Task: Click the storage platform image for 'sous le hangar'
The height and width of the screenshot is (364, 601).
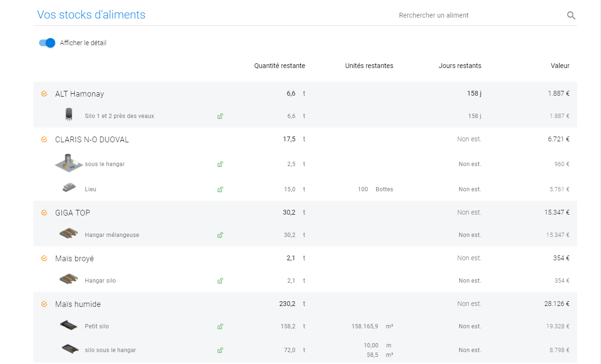Action: (x=69, y=163)
